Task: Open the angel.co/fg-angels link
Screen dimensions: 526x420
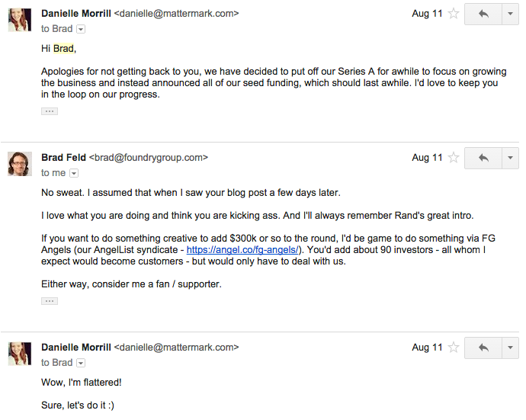Action: pos(242,250)
